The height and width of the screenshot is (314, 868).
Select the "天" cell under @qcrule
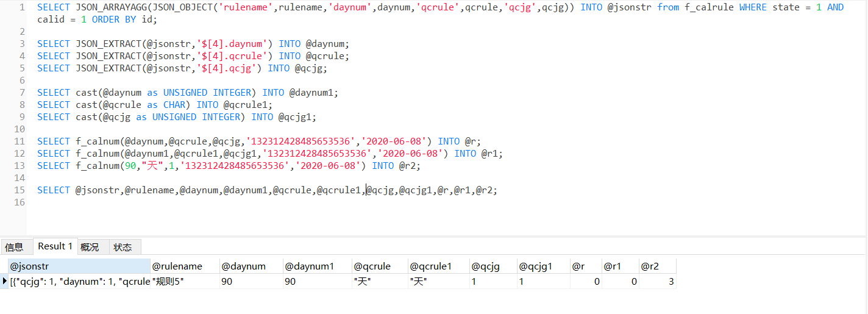coord(380,282)
